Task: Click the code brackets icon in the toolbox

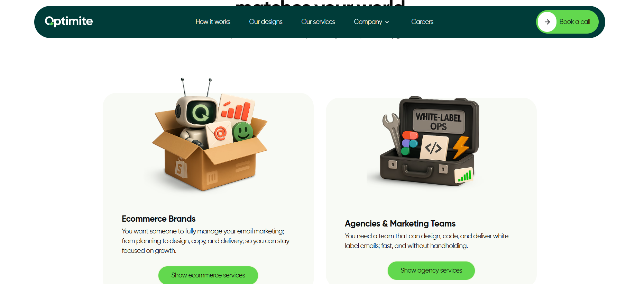Action: (434, 148)
